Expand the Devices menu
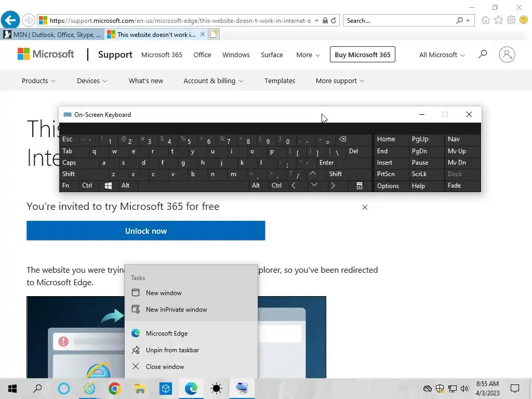The height and width of the screenshot is (399, 532). (91, 81)
